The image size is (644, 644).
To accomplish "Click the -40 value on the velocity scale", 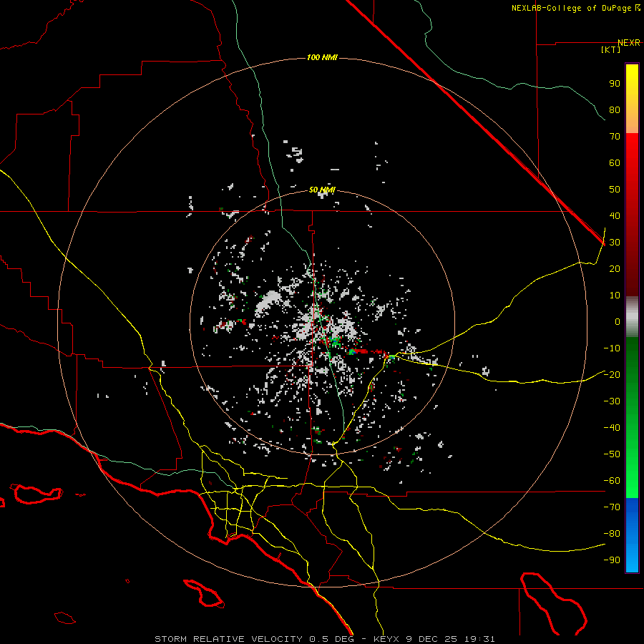I will 612,428.
